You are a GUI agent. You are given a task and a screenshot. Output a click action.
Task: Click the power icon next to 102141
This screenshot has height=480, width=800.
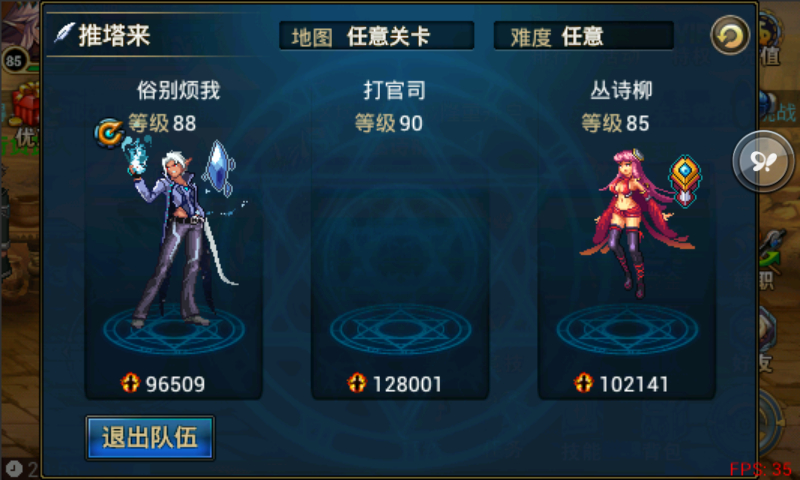tap(583, 383)
